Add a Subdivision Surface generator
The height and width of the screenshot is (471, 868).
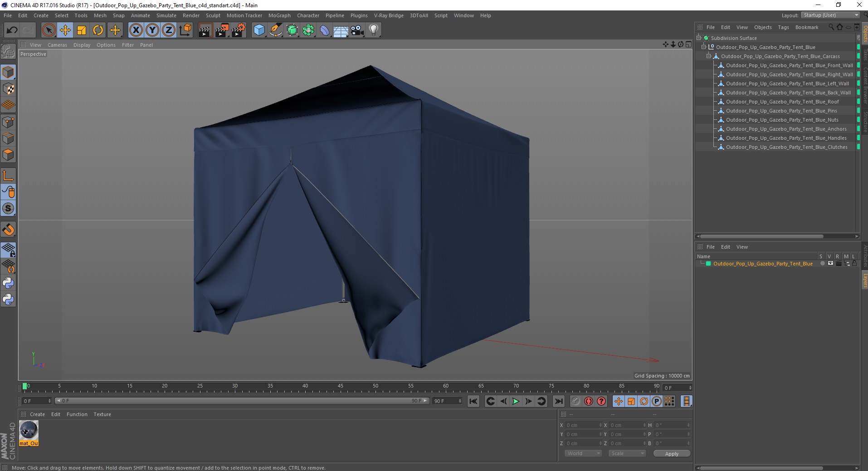tap(292, 30)
